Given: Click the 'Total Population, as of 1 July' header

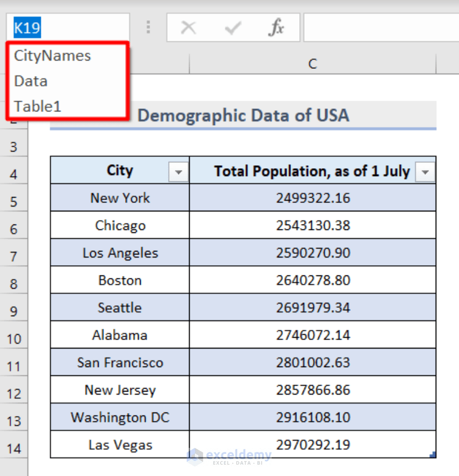Looking at the screenshot, I should click(x=312, y=170).
